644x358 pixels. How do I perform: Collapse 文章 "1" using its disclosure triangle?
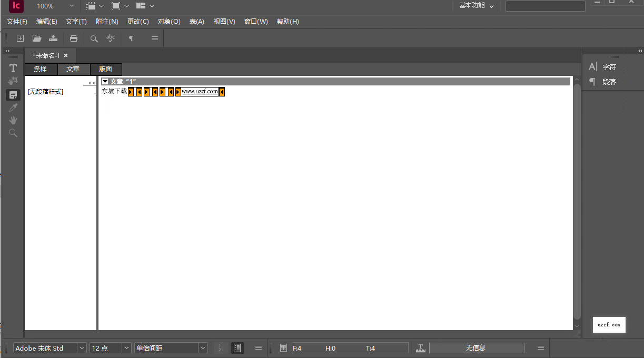pyautogui.click(x=105, y=81)
